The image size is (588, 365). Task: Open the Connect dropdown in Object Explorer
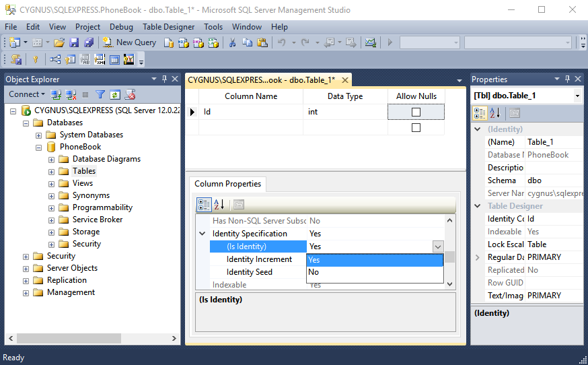[27, 94]
